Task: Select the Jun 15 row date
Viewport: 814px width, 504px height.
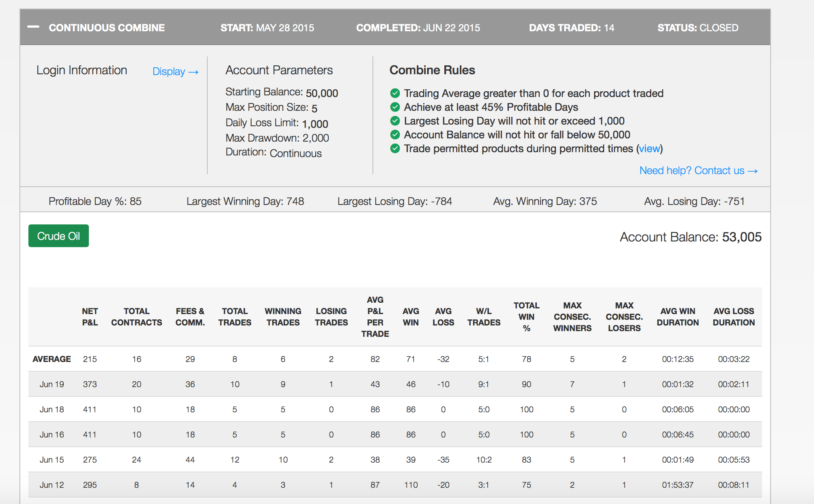Action: pos(52,459)
